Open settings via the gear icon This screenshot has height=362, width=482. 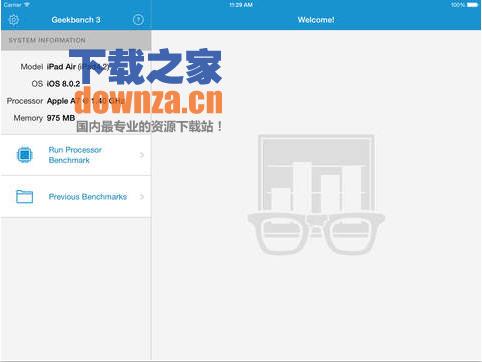(x=13, y=20)
